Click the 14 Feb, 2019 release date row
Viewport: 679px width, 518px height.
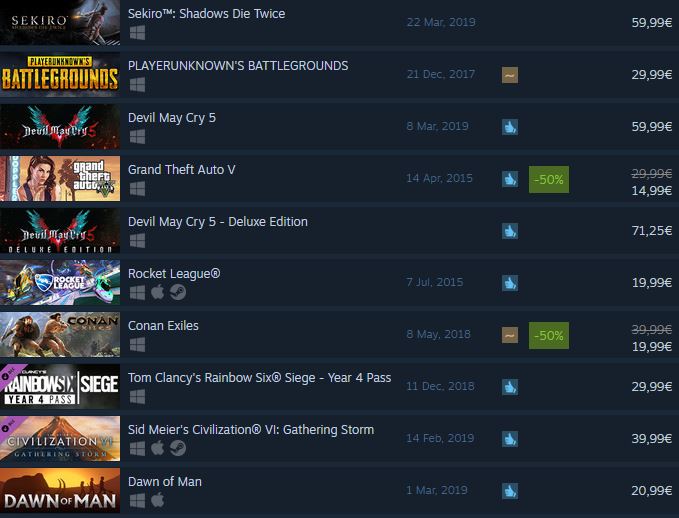point(440,438)
